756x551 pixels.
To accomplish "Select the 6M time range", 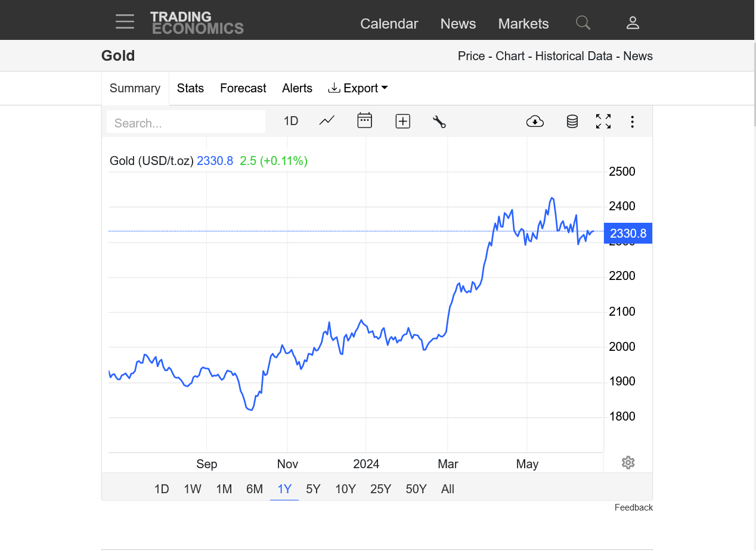I will coord(255,489).
